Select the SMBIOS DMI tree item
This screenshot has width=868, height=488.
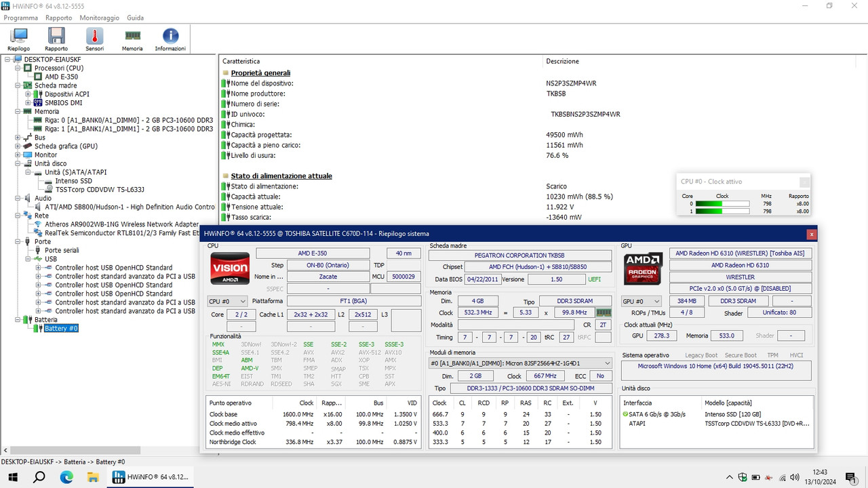pyautogui.click(x=63, y=103)
